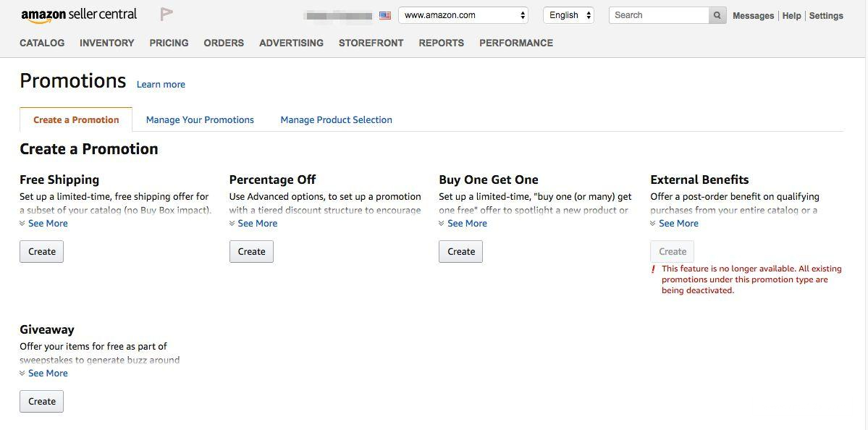Click into the Search input field

659,15
